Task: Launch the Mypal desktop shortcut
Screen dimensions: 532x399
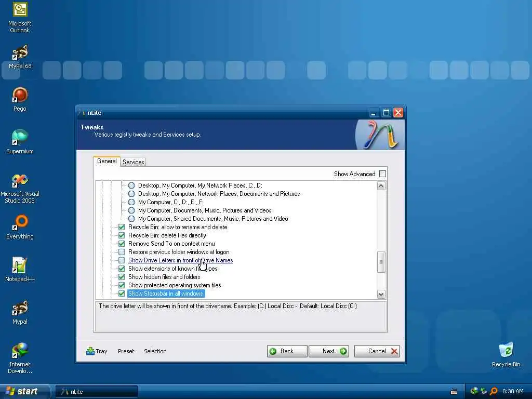Action: pyautogui.click(x=20, y=312)
